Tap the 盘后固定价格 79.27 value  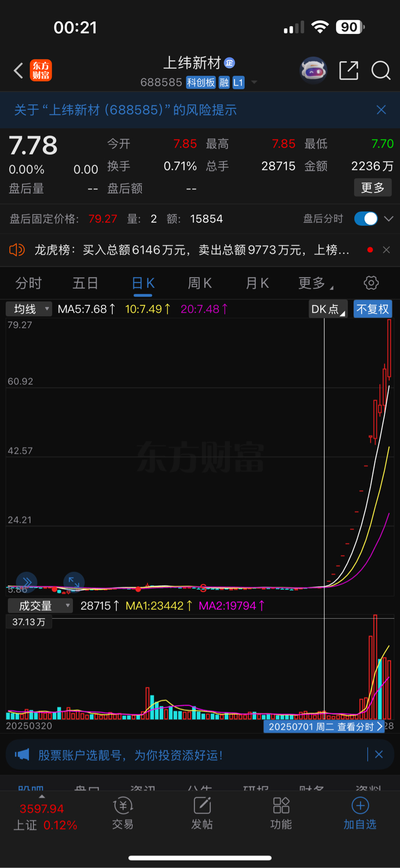(103, 219)
